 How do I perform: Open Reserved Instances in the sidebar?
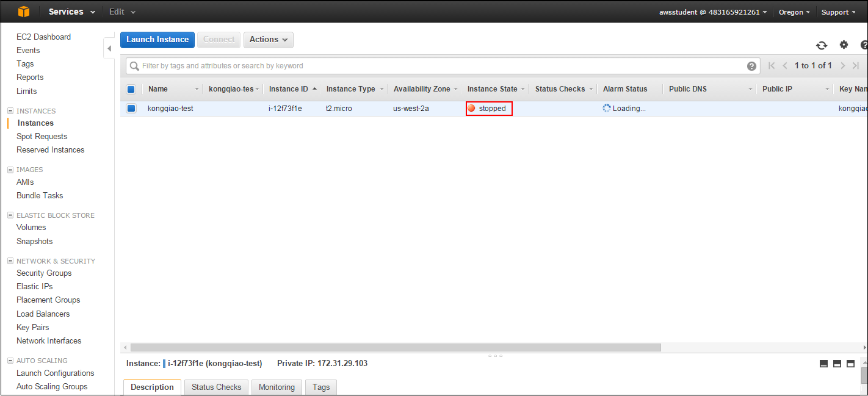(50, 150)
